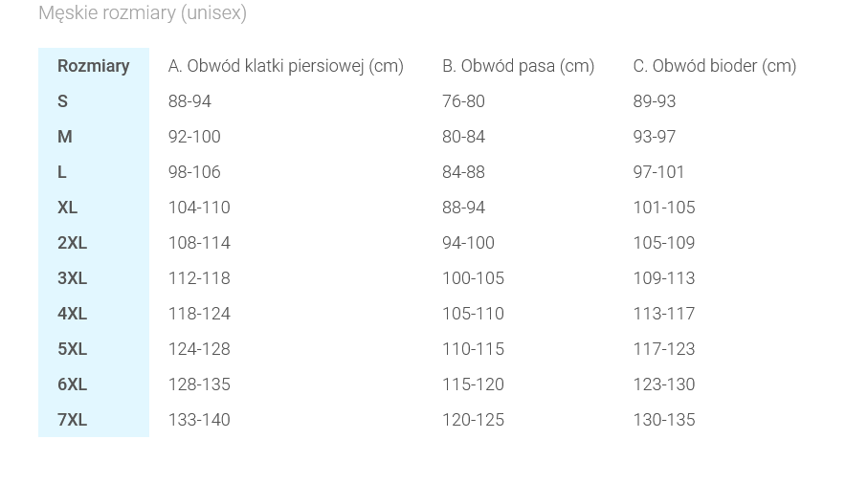Click the 'C. Obwód bioder (cm)' header
Screen dimensions: 868x483
coord(714,66)
